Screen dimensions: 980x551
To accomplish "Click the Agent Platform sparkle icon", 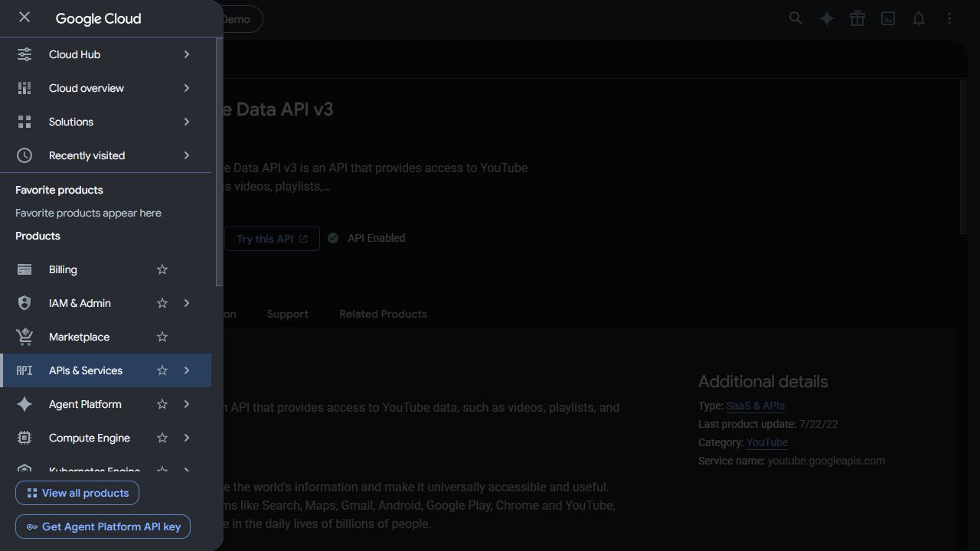I will (24, 404).
